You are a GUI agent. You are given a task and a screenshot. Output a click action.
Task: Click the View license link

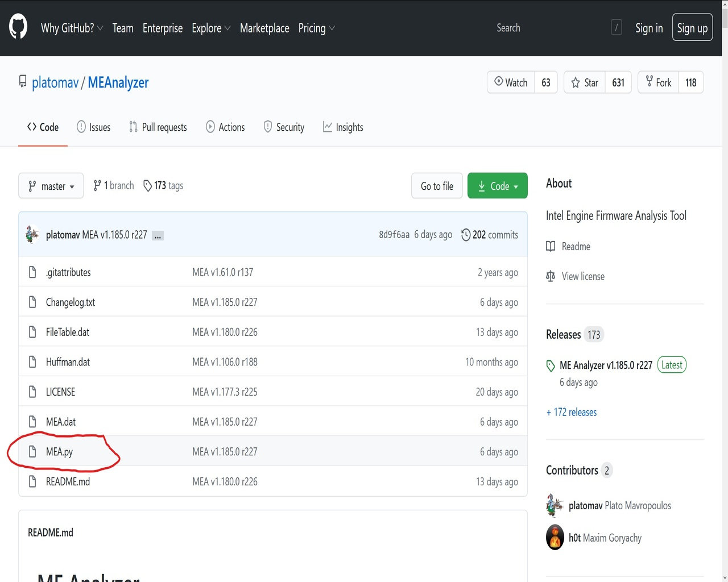click(x=583, y=276)
